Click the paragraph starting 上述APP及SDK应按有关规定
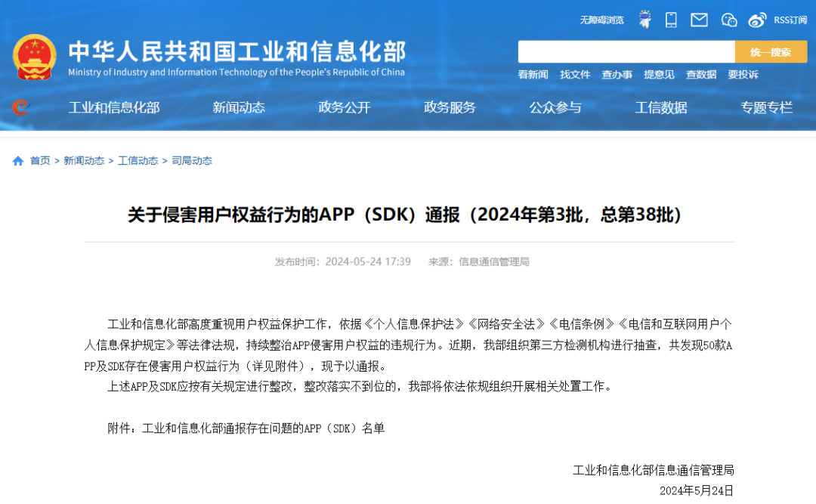 pyautogui.click(x=360, y=386)
